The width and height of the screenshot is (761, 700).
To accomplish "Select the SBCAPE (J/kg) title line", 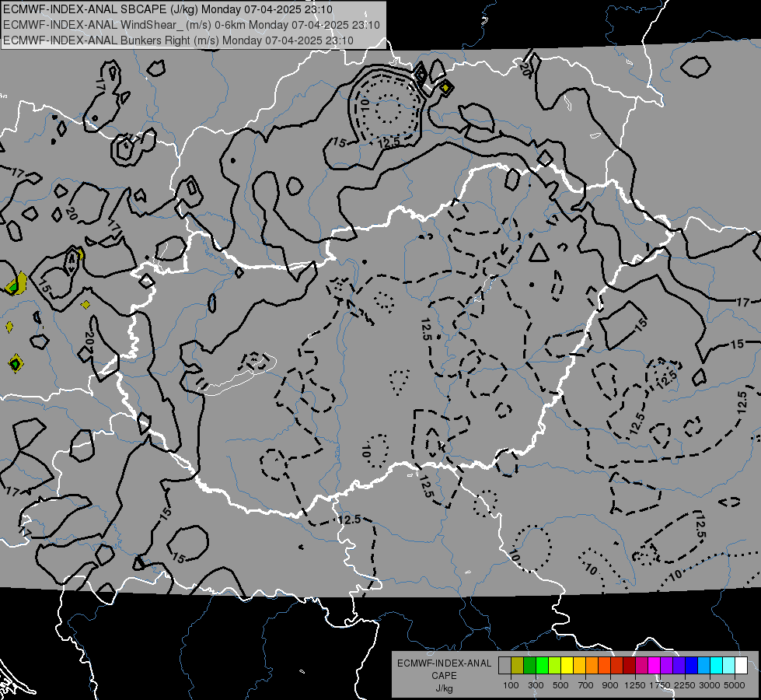I will pos(168,9).
